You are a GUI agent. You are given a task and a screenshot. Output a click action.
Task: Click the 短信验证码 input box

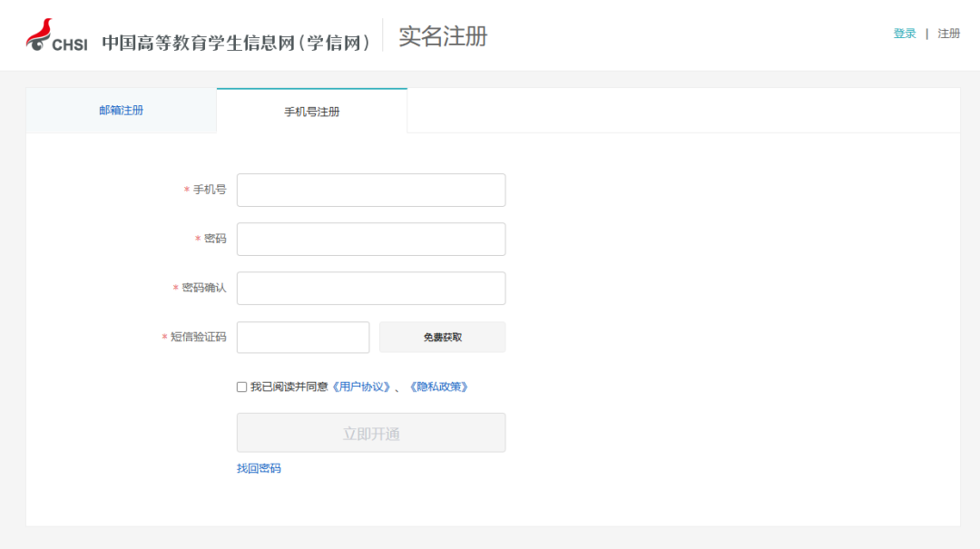303,338
